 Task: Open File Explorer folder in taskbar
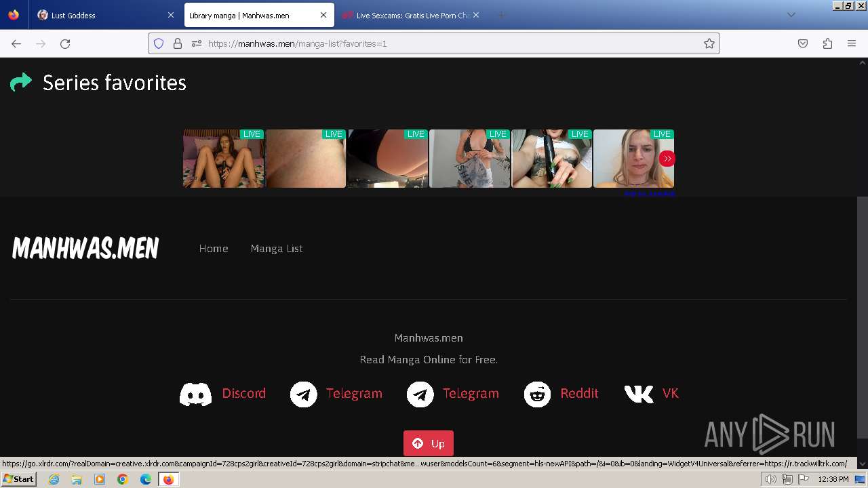(x=77, y=479)
